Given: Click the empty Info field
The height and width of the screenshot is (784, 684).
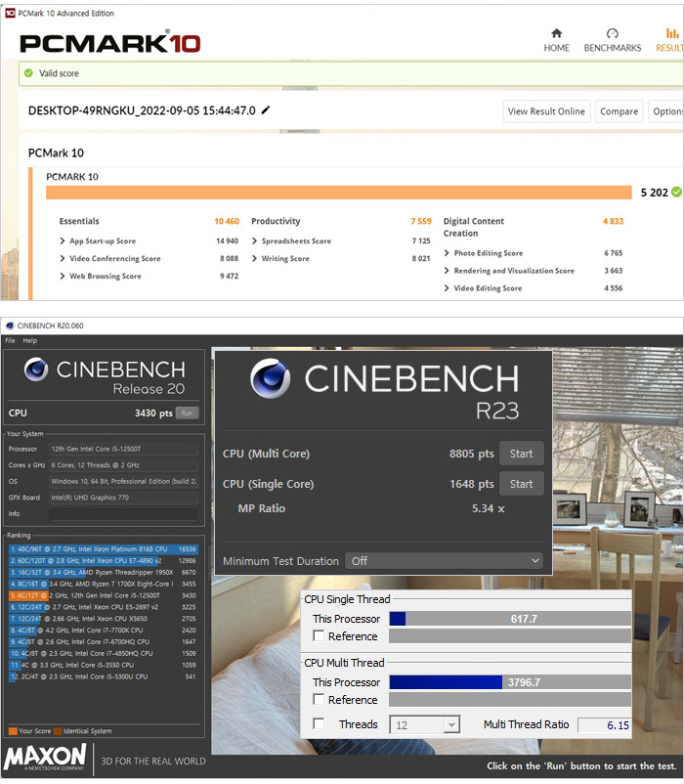Looking at the screenshot, I should tap(123, 513).
